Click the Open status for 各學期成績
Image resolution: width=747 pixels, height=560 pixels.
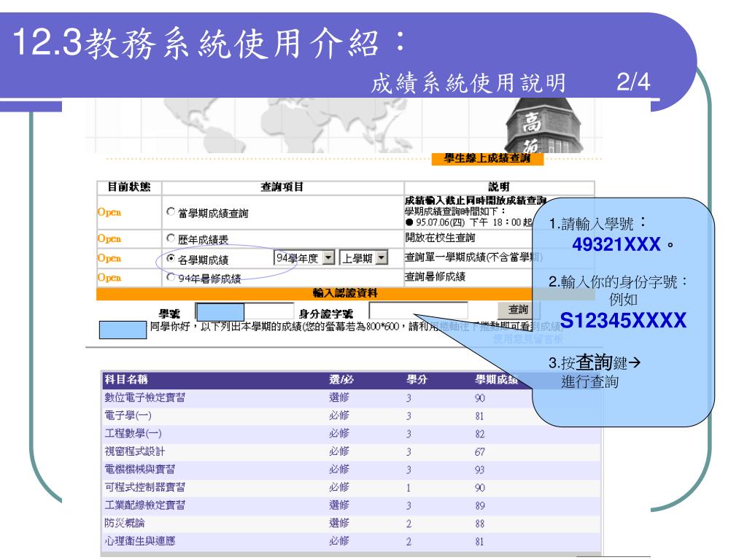109,258
